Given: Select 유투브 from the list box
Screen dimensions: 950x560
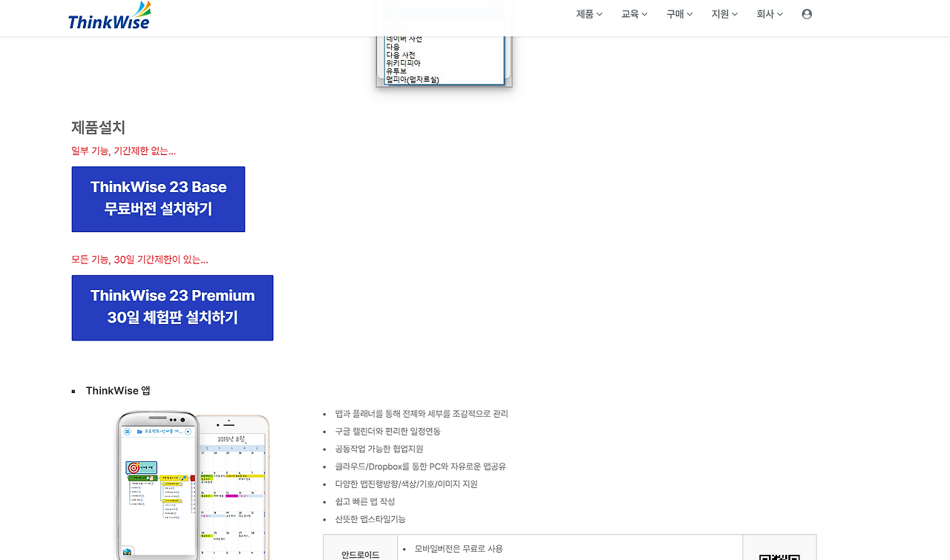Looking at the screenshot, I should pos(398,70).
